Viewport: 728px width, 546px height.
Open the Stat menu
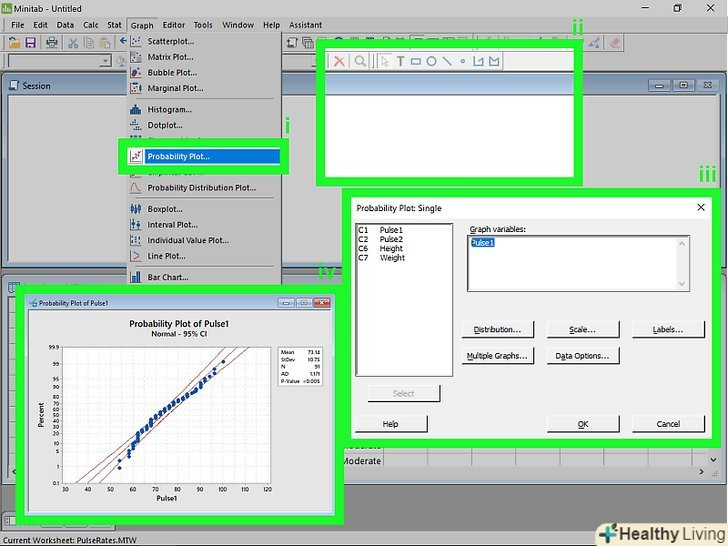pyautogui.click(x=114, y=25)
